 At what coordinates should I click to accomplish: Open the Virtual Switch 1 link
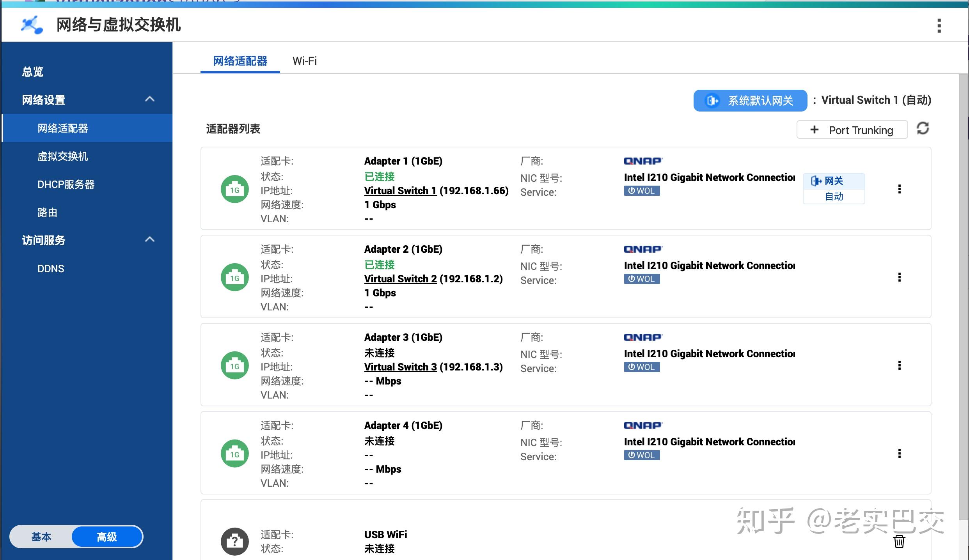400,191
